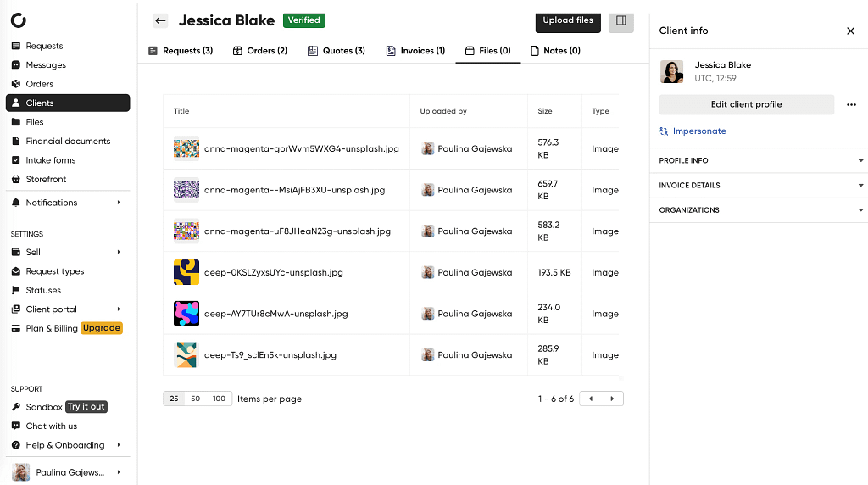Image resolution: width=868 pixels, height=485 pixels.
Task: Expand the INVOICE DETAILS section
Action: pyautogui.click(x=759, y=186)
